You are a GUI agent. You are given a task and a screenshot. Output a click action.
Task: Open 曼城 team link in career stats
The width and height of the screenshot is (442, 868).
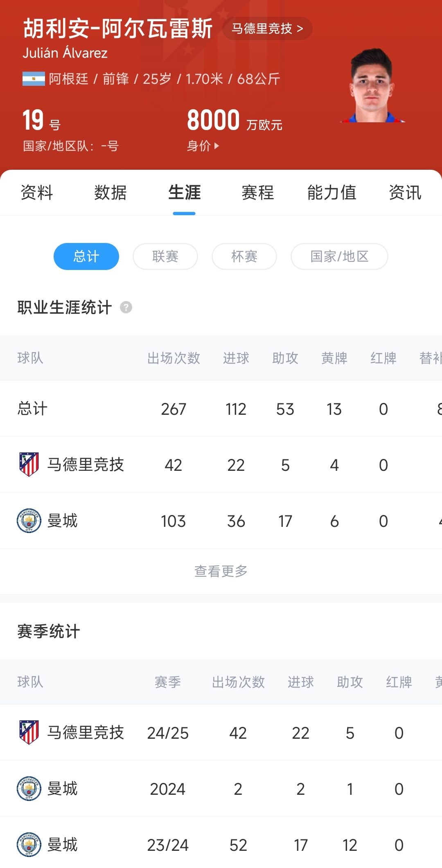63,521
